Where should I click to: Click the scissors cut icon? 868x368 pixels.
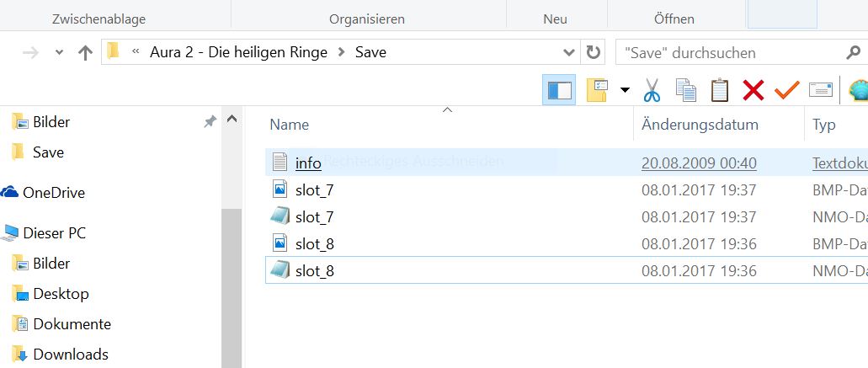652,89
